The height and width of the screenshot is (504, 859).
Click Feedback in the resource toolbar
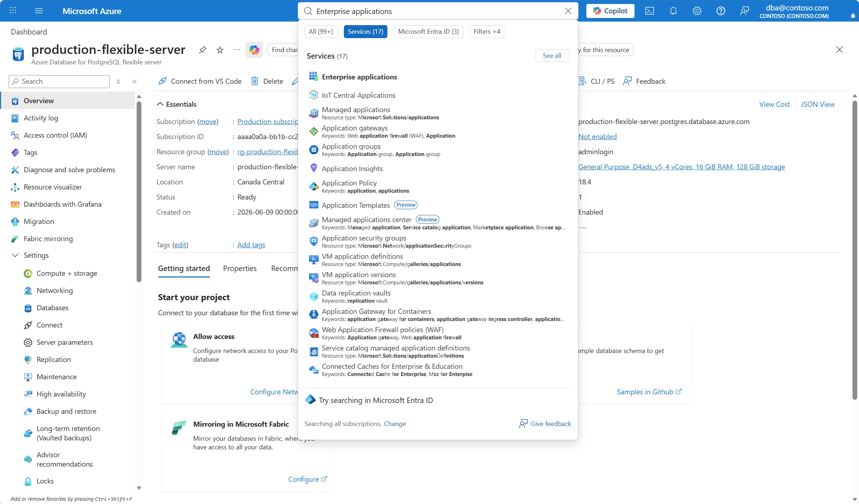[x=644, y=81]
